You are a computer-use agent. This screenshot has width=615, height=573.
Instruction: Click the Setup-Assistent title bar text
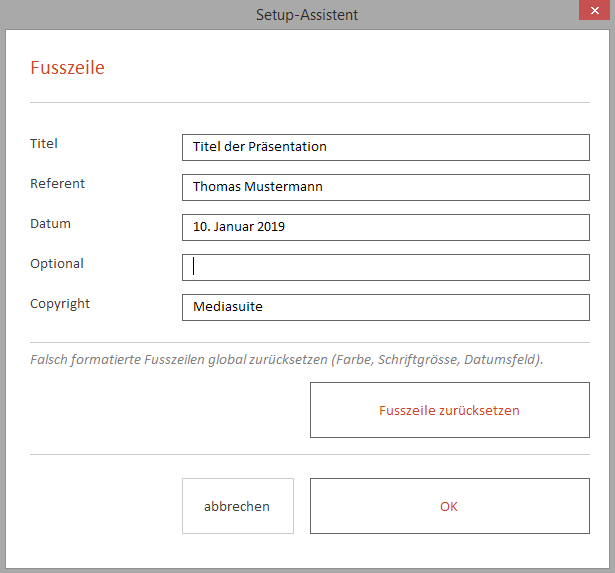(x=307, y=15)
